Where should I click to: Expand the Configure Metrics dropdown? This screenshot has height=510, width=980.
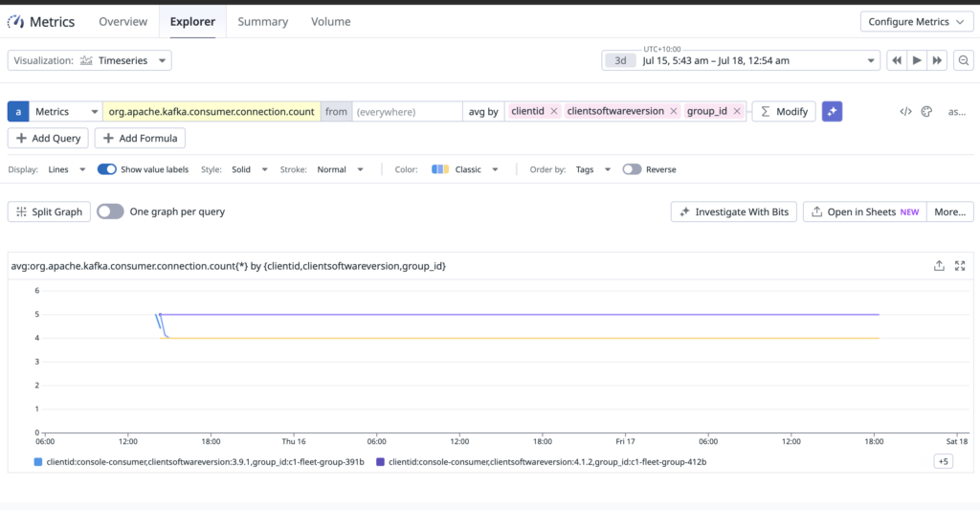tap(916, 21)
